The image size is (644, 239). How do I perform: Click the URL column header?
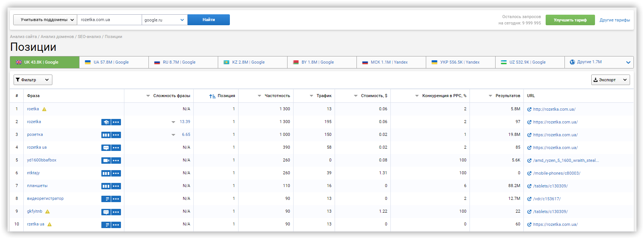point(531,96)
